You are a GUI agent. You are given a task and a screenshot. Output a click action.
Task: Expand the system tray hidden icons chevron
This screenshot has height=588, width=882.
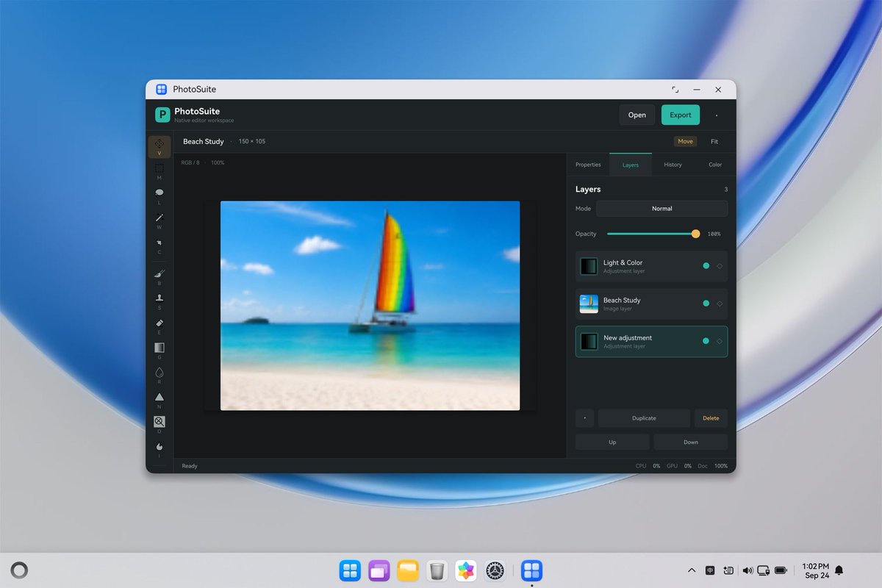click(691, 570)
